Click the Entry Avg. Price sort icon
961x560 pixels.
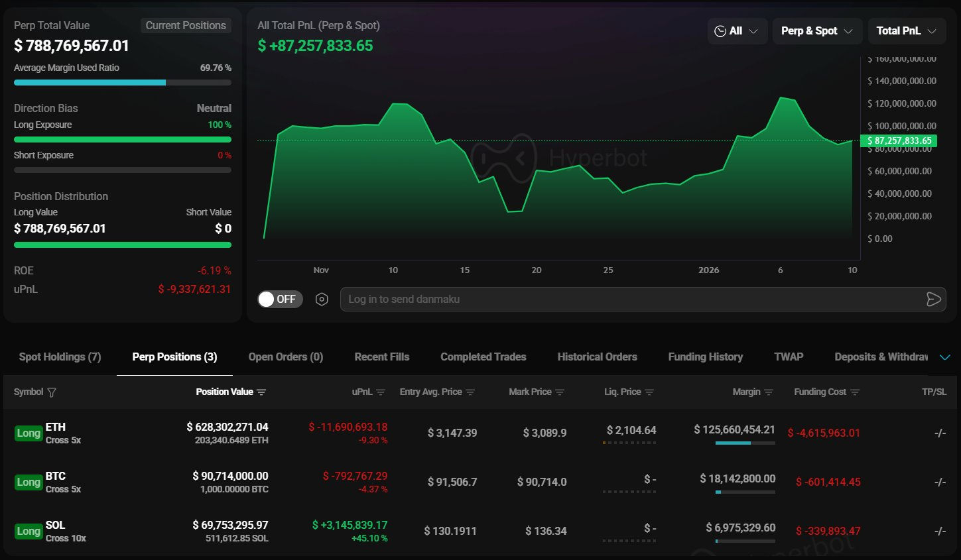pos(470,392)
